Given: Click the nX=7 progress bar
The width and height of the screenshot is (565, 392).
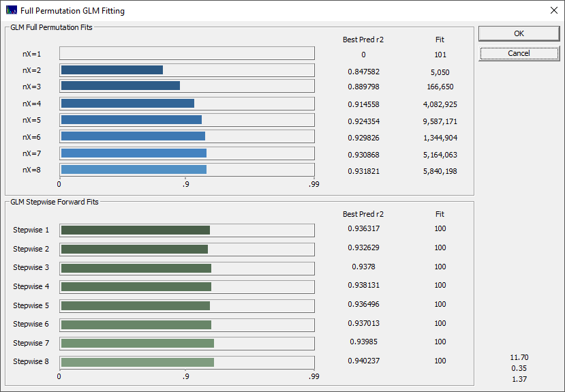Looking at the screenshot, I should click(x=187, y=153).
